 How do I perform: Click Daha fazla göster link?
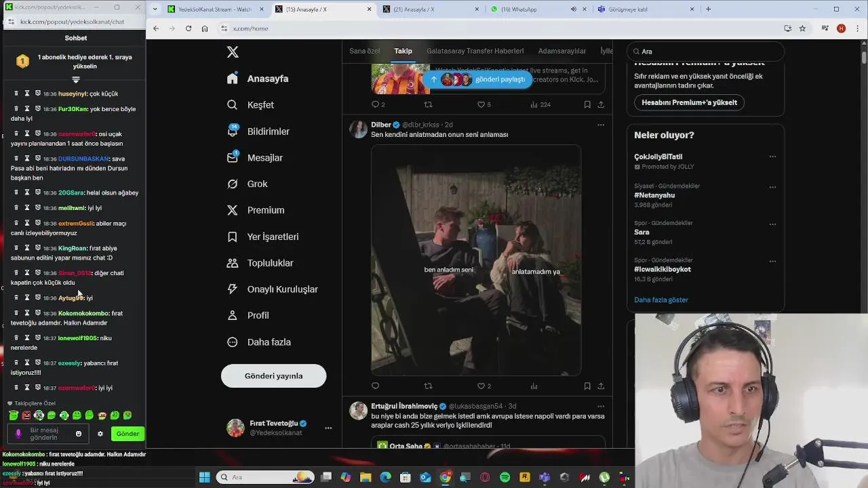pos(661,300)
